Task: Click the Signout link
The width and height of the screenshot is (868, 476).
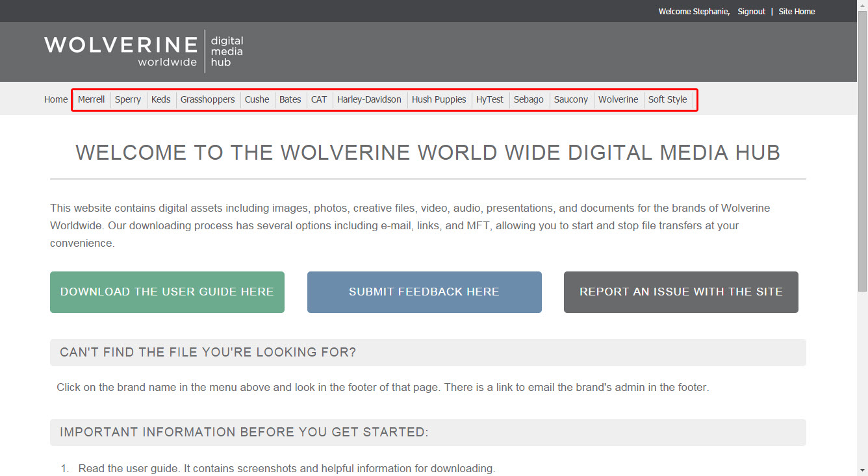Action: 752,12
